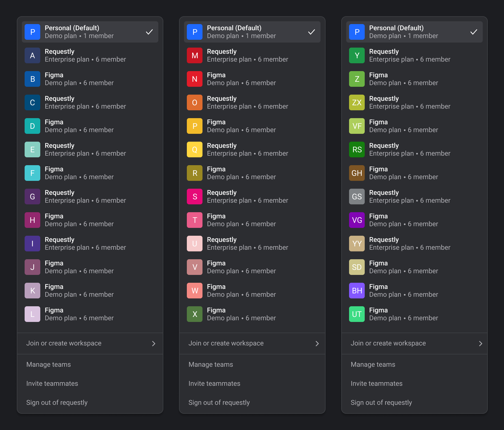Viewport: 504px width, 430px height.
Task: Expand Join or create workspace chevron
Action: coord(154,343)
